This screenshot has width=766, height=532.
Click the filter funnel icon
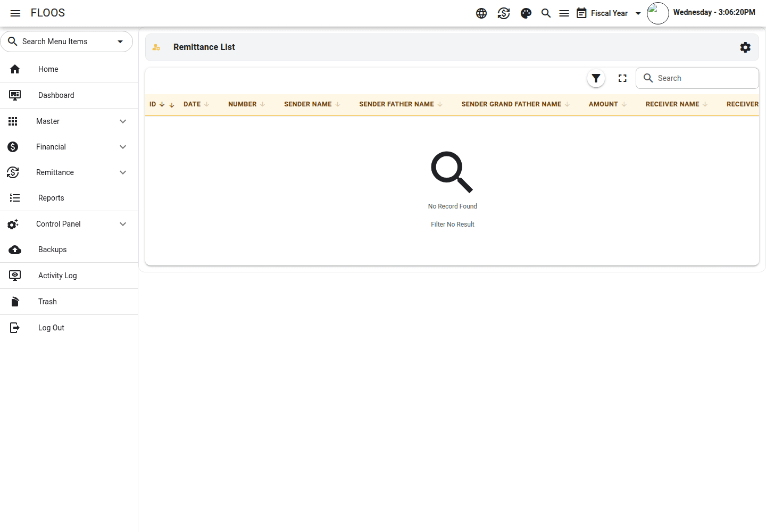coord(596,78)
